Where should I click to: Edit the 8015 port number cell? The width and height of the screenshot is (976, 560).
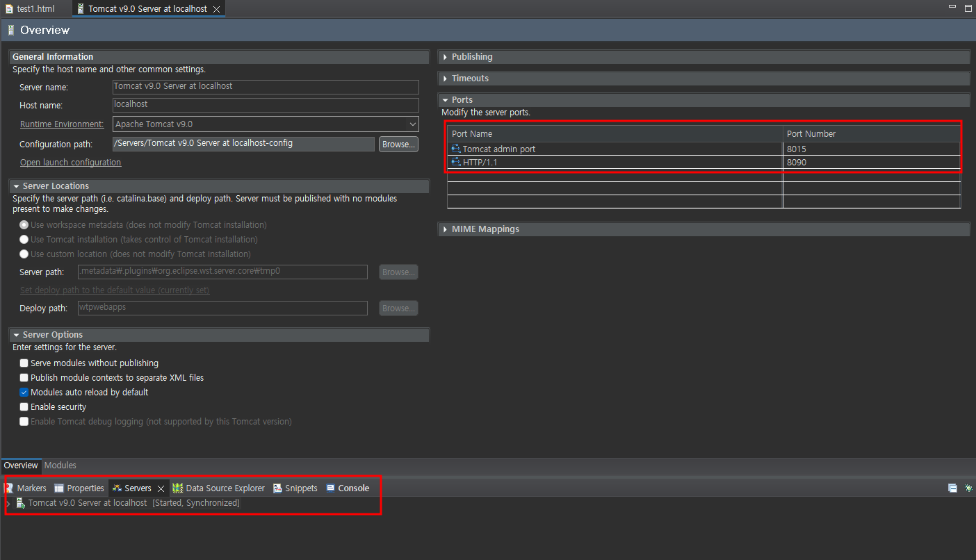[872, 149]
